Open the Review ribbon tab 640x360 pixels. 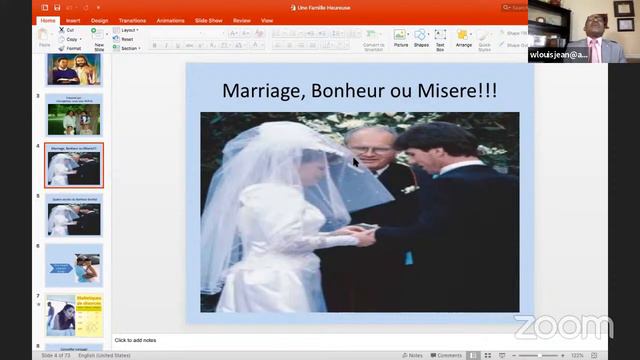point(242,20)
